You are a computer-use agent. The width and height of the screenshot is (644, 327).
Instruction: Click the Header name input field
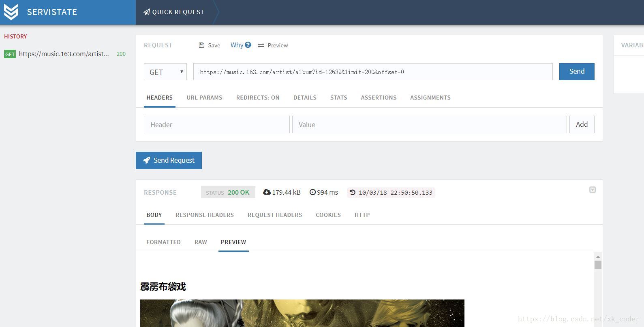pyautogui.click(x=217, y=124)
